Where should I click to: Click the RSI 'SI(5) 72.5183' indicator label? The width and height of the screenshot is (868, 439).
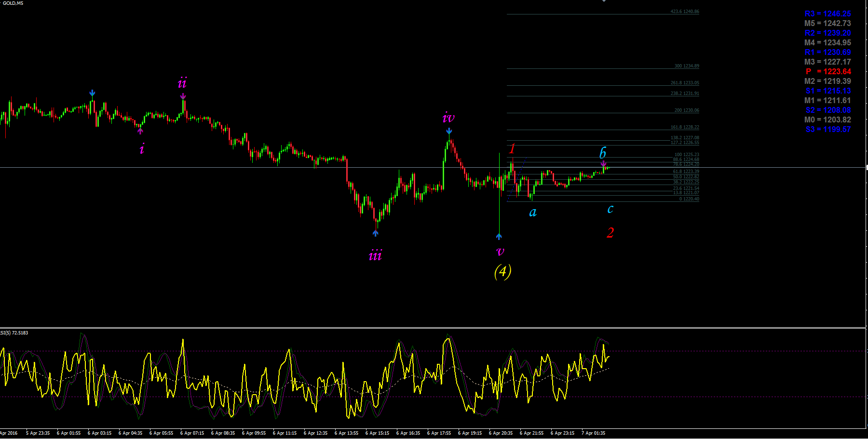pyautogui.click(x=14, y=333)
